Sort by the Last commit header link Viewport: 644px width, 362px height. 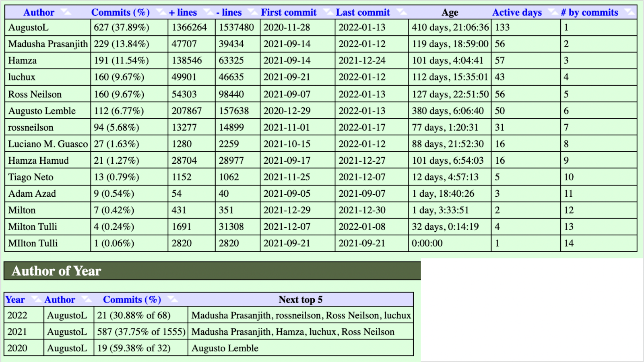click(x=363, y=12)
